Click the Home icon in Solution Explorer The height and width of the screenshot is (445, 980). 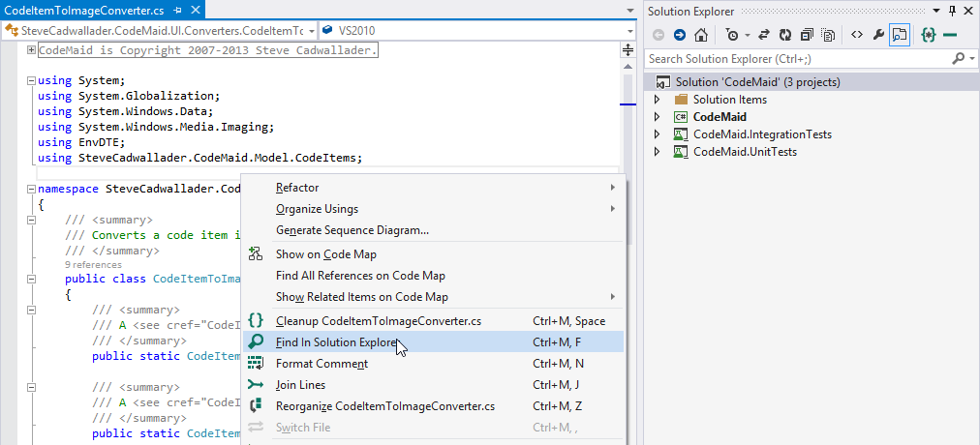tap(701, 35)
